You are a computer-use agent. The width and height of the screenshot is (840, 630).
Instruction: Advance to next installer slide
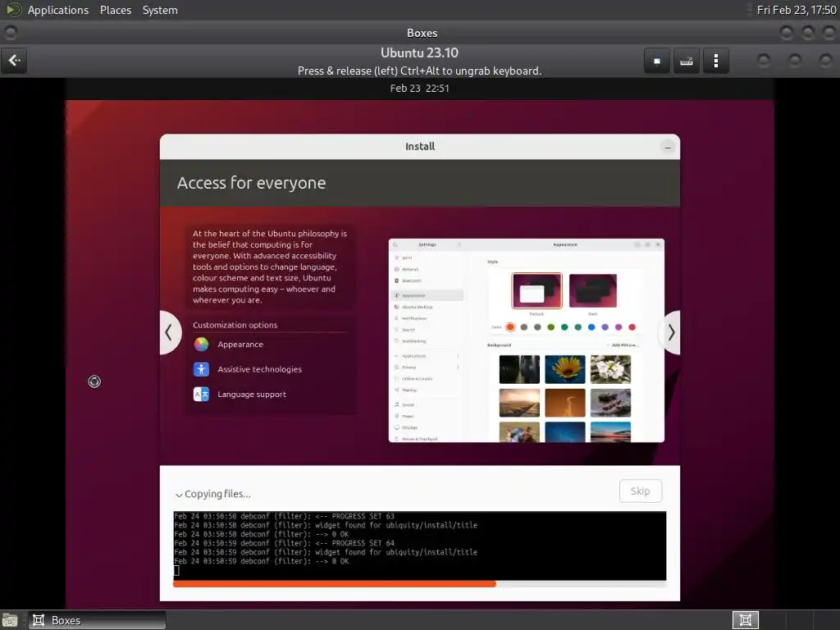click(x=671, y=332)
